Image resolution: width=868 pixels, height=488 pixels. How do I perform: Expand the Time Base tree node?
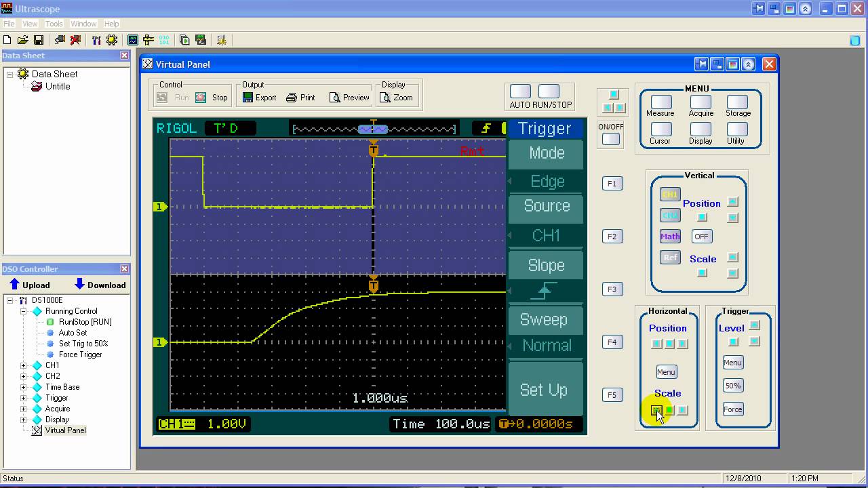click(x=24, y=387)
